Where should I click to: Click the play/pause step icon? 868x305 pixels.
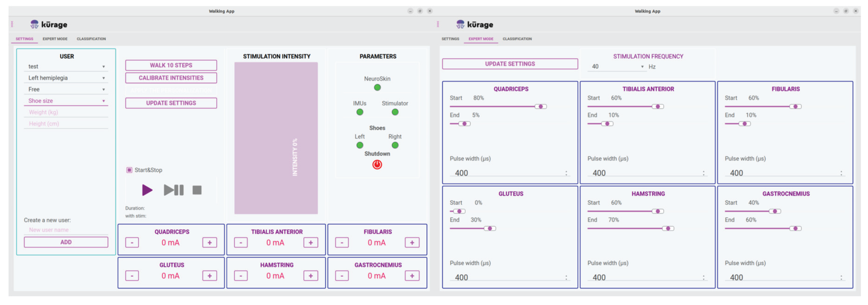tap(174, 190)
